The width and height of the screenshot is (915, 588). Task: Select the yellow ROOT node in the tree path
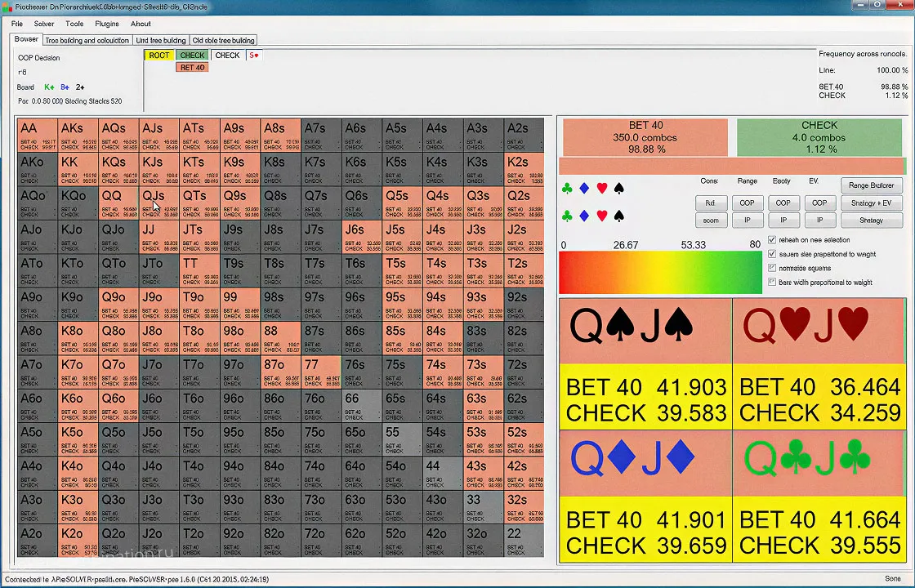click(159, 56)
